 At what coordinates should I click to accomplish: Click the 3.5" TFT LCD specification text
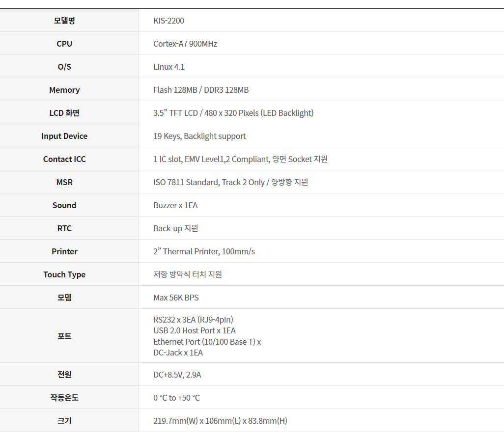[x=233, y=113]
